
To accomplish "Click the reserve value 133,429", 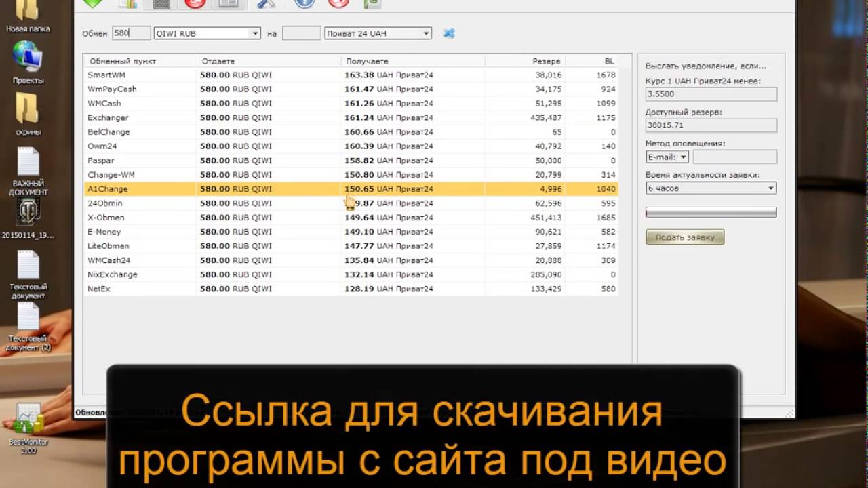I will point(547,288).
